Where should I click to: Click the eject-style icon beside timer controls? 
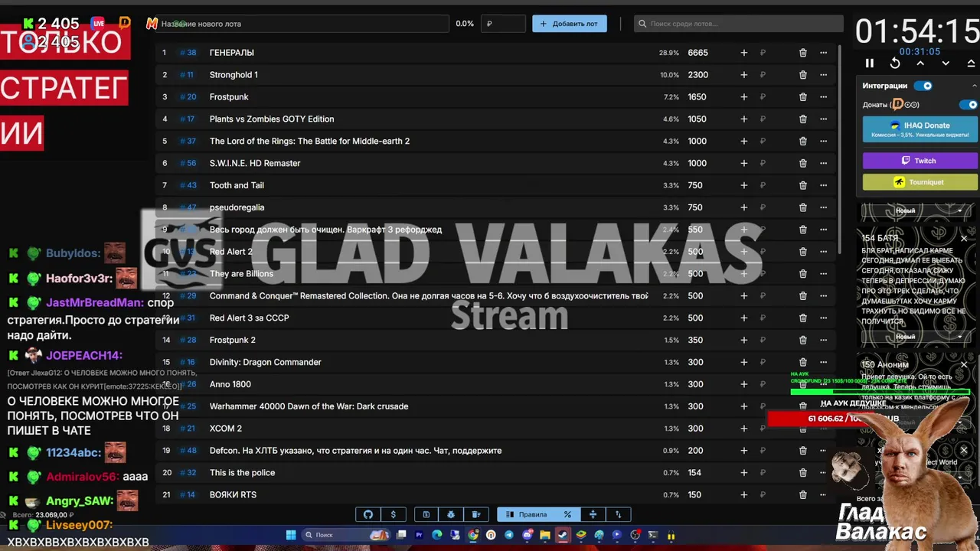click(971, 64)
